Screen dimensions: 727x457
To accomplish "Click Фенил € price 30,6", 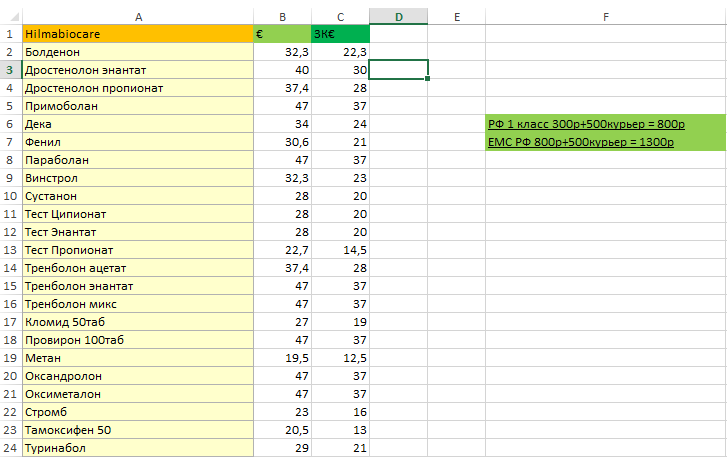I will click(282, 142).
